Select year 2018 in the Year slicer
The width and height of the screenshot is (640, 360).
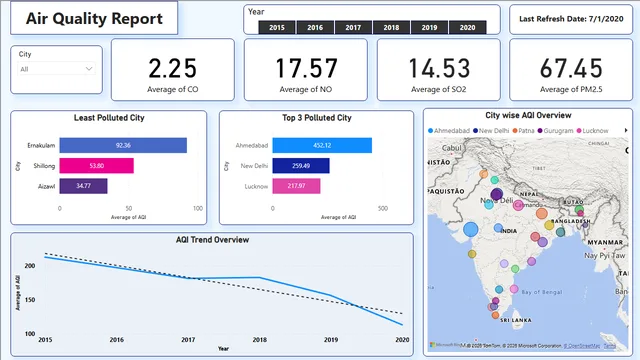391,27
